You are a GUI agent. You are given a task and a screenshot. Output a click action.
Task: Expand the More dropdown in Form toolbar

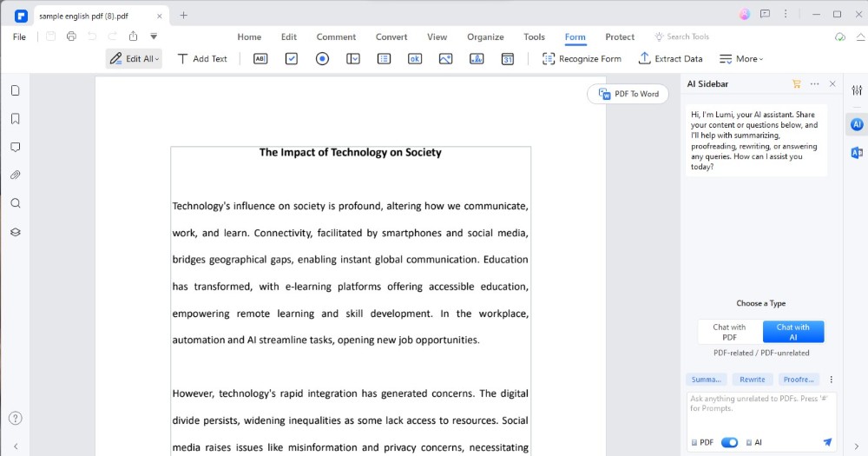[741, 59]
